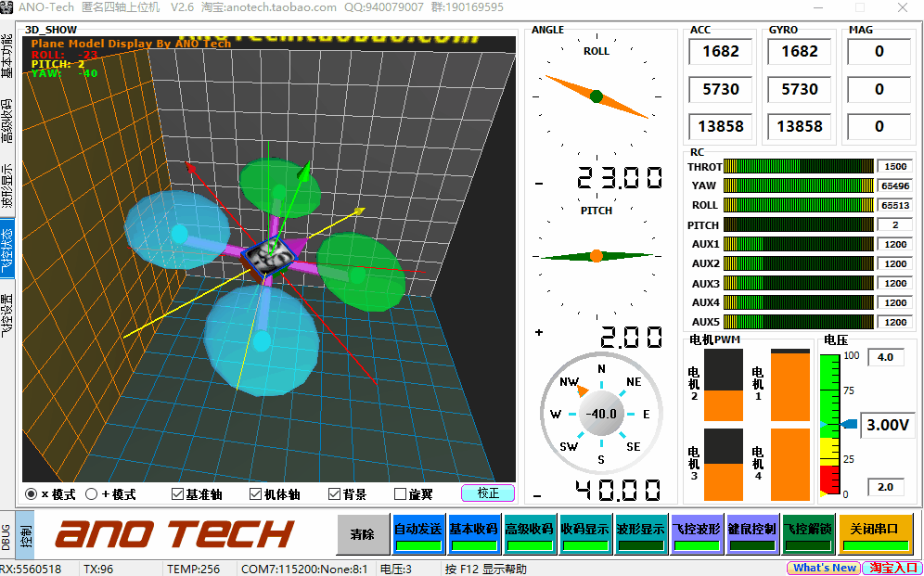Viewport: 924px width, 576px height.
Task: Click the voltage upper limit field 4.0
Action: [885, 357]
